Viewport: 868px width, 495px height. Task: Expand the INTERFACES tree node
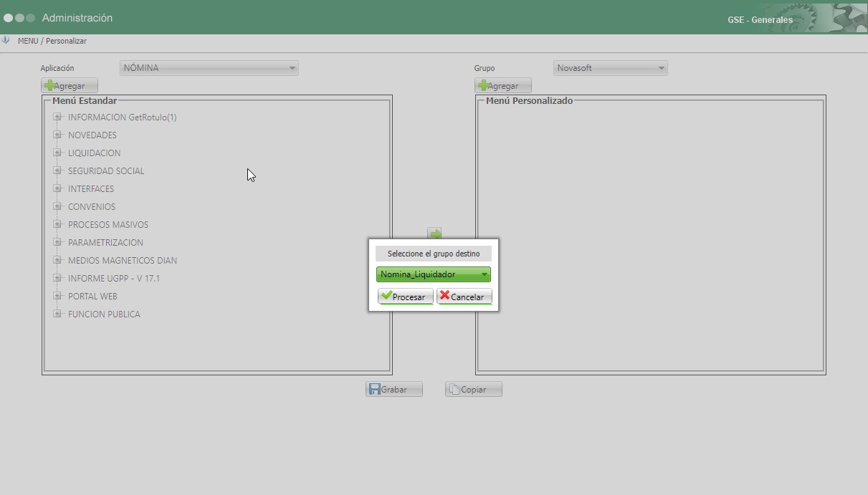click(57, 188)
